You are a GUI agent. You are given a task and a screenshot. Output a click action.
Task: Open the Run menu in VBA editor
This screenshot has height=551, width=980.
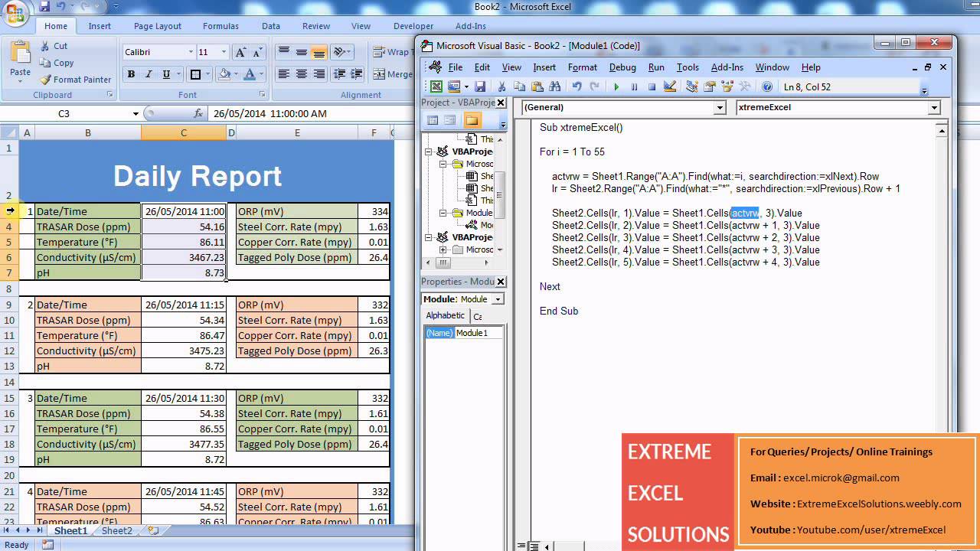click(x=656, y=67)
